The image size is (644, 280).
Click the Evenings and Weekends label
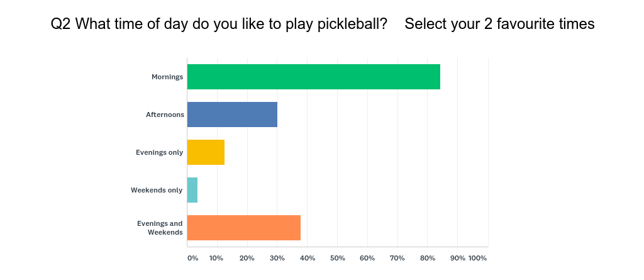coord(160,228)
